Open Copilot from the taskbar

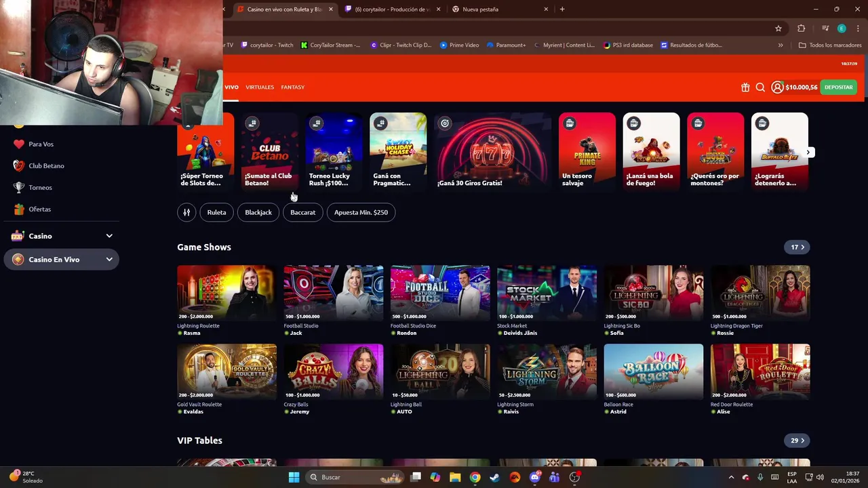(435, 477)
